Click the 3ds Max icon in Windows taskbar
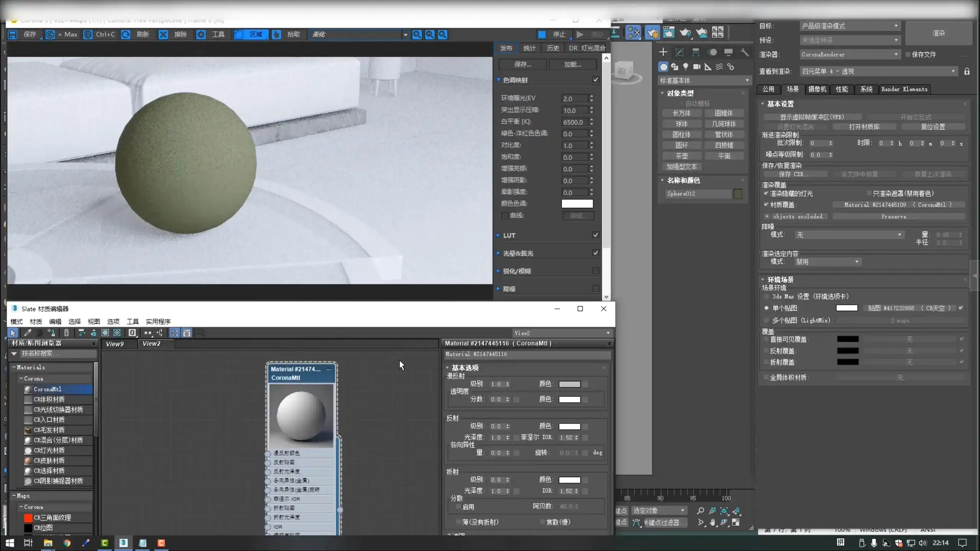 click(123, 543)
